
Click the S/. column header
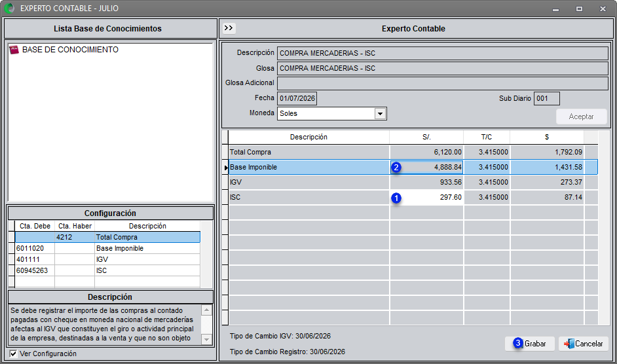click(x=426, y=137)
